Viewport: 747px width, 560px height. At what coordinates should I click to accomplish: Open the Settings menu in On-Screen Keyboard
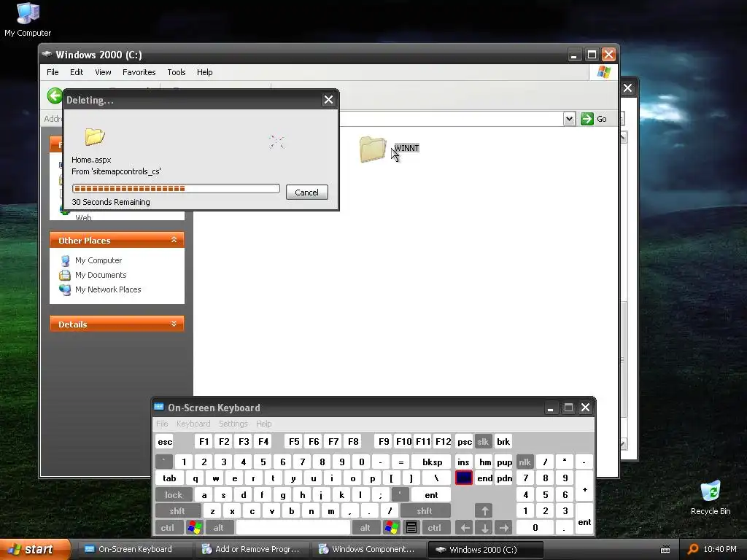coord(233,424)
